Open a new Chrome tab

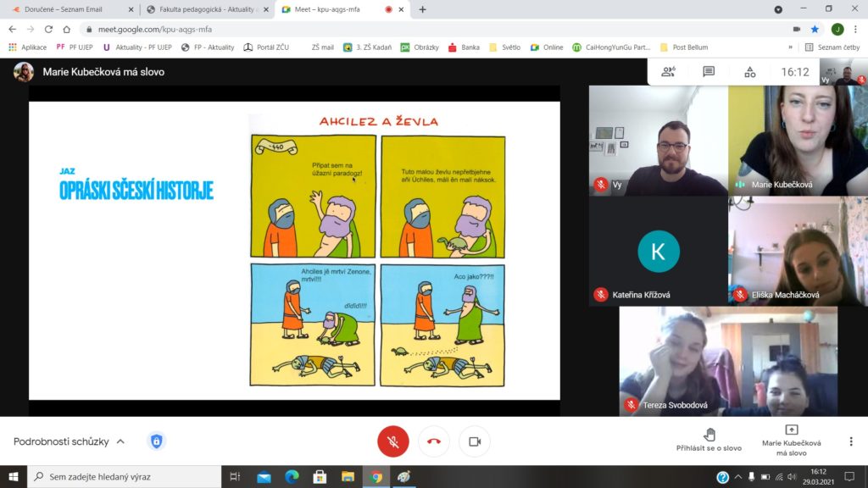coord(422,9)
